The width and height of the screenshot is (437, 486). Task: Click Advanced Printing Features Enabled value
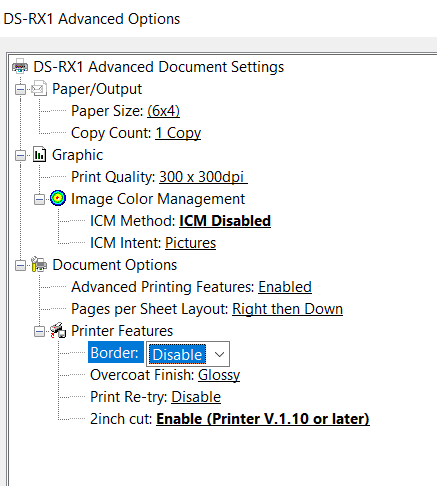[x=285, y=287]
